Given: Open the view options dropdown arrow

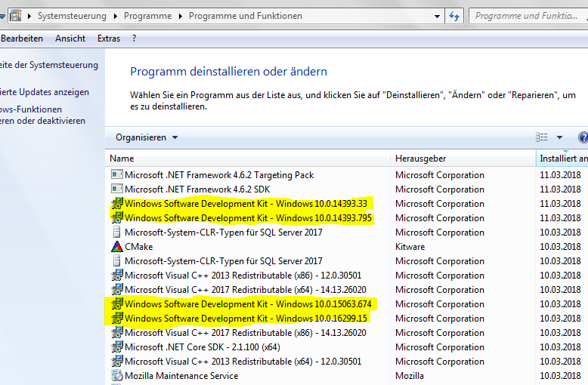Looking at the screenshot, I should coord(559,137).
